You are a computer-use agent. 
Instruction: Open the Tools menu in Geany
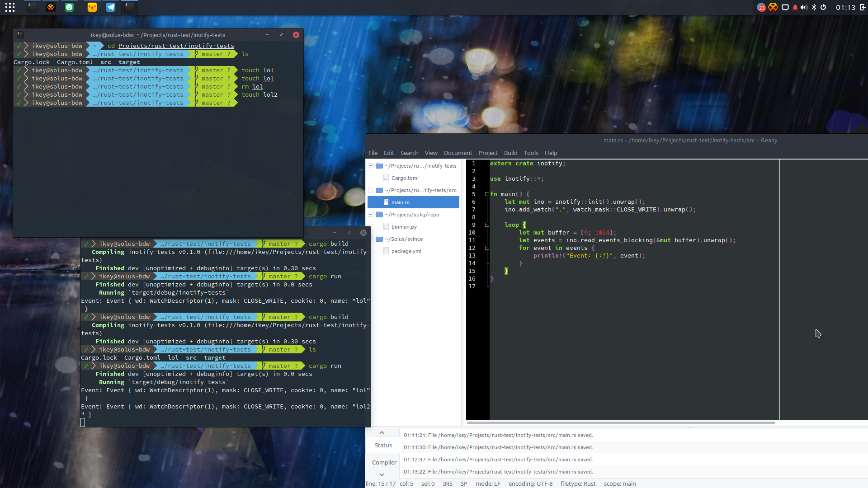pos(531,153)
